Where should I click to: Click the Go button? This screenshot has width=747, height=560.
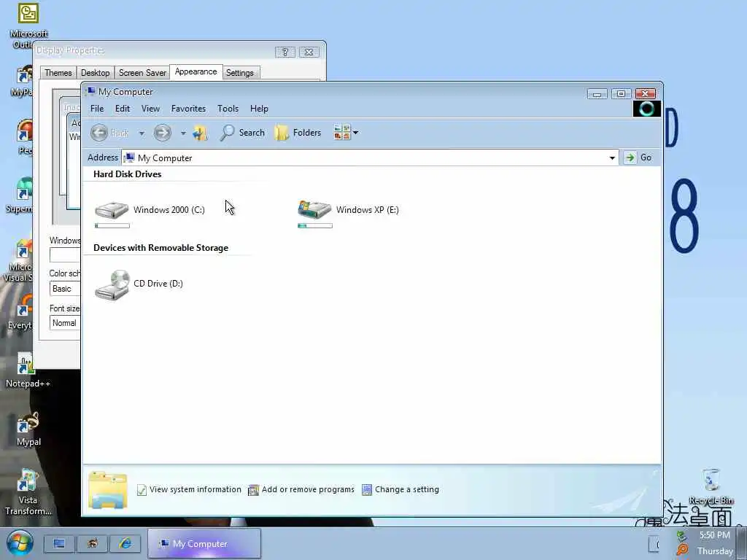click(638, 157)
